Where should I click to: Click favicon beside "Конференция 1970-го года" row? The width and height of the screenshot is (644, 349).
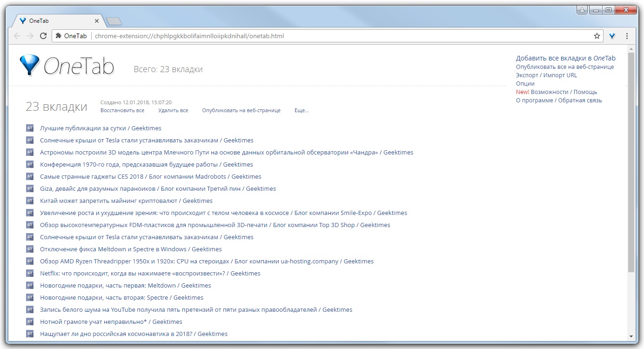[30, 164]
